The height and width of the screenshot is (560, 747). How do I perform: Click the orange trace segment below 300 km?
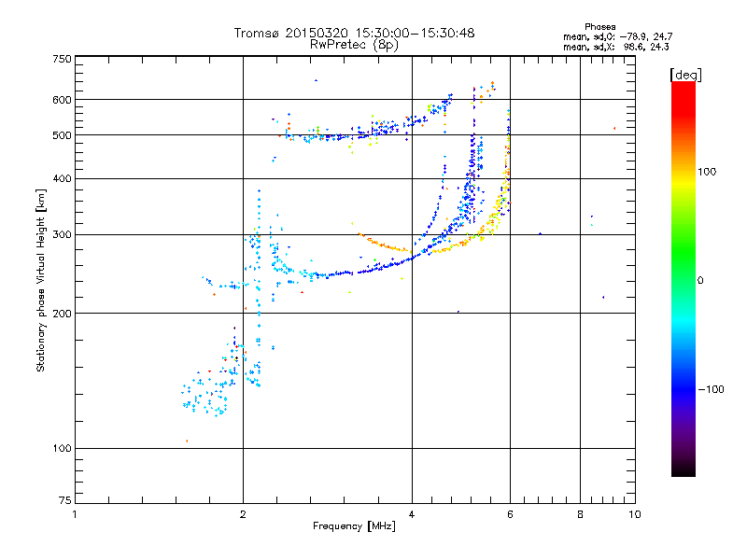pyautogui.click(x=384, y=245)
